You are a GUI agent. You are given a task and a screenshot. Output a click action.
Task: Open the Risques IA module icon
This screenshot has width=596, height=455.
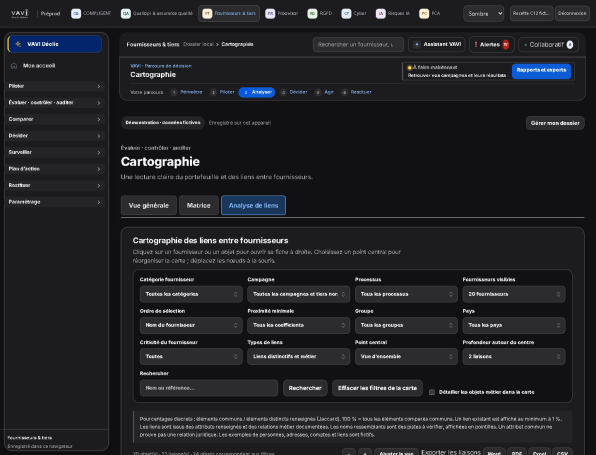pos(380,14)
